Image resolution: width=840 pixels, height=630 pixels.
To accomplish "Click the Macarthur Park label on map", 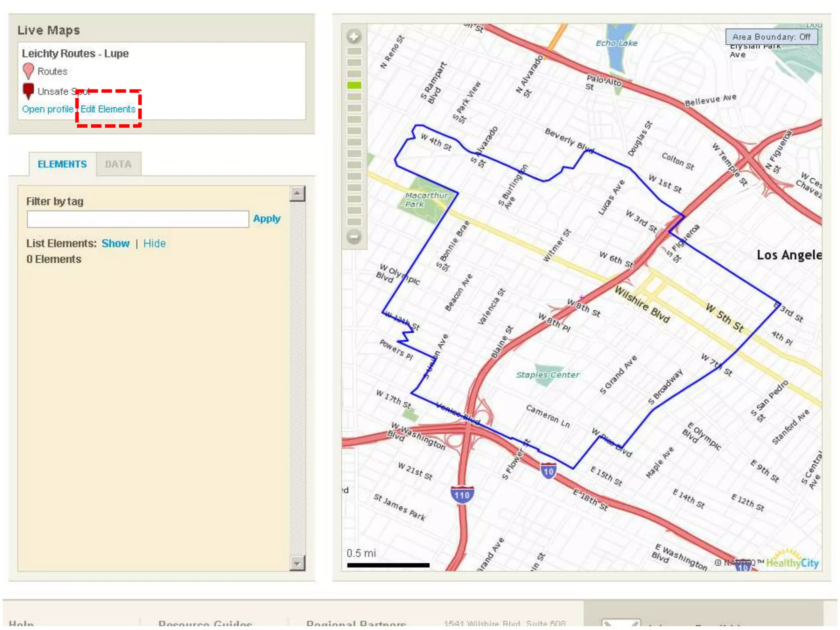I will tap(426, 200).
